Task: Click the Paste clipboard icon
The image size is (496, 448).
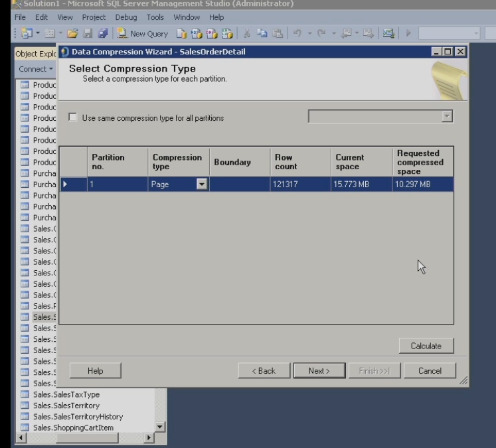Action: coord(278,33)
